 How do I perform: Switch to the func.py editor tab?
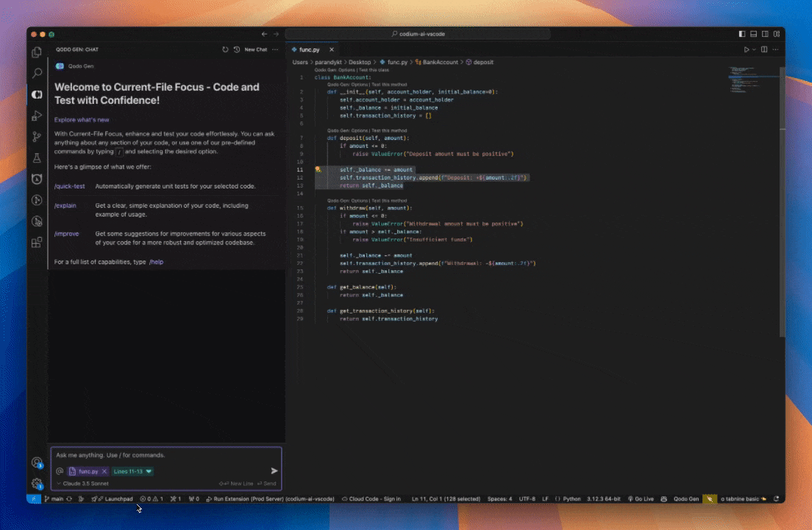tap(309, 50)
